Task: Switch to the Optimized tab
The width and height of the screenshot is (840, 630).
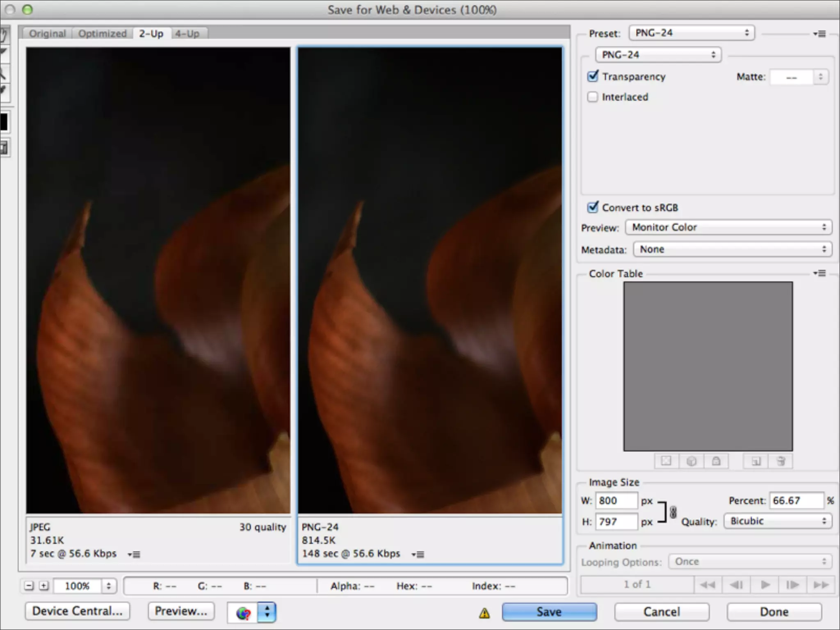Action: click(102, 34)
